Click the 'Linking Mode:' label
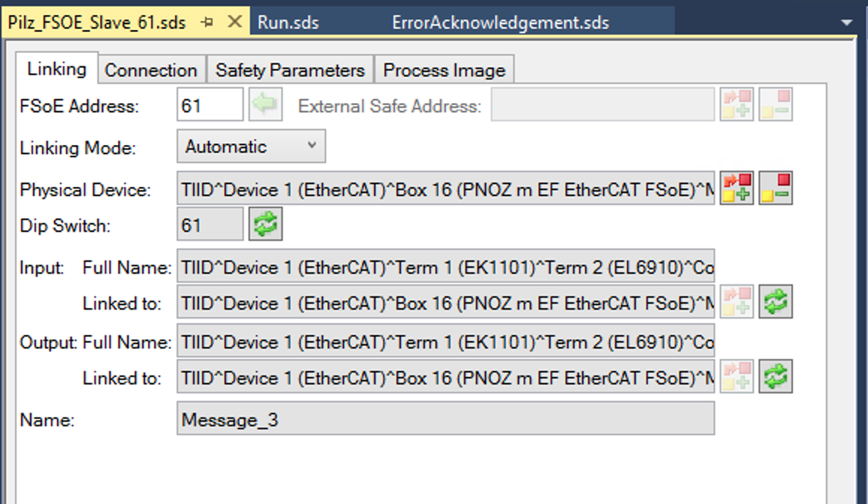 click(x=78, y=148)
